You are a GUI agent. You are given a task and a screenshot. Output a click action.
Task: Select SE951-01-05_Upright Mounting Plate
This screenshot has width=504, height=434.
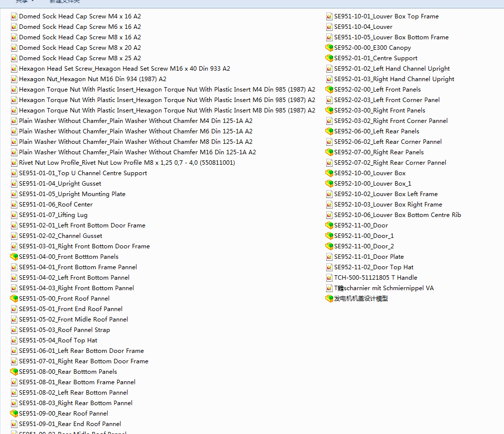(72, 194)
